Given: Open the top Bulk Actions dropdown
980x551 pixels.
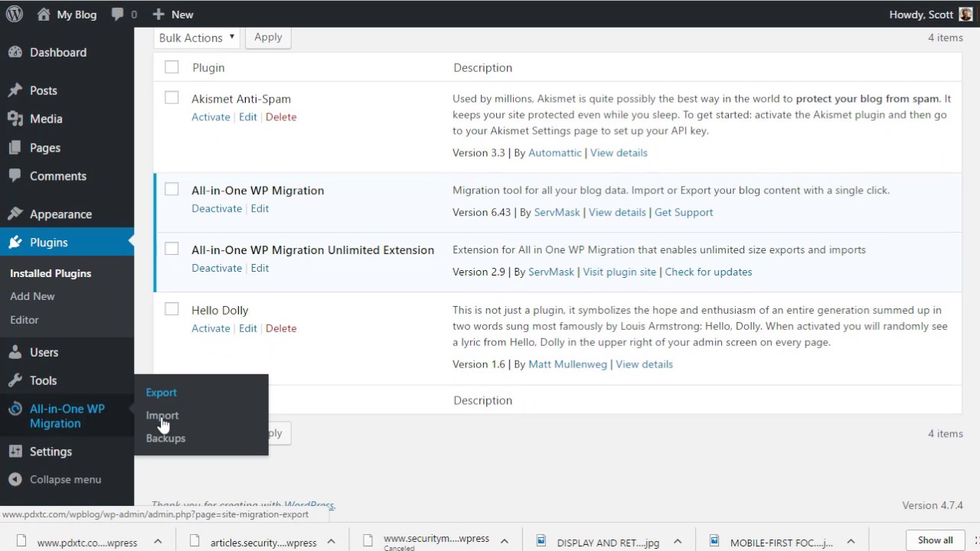Looking at the screenshot, I should 197,37.
